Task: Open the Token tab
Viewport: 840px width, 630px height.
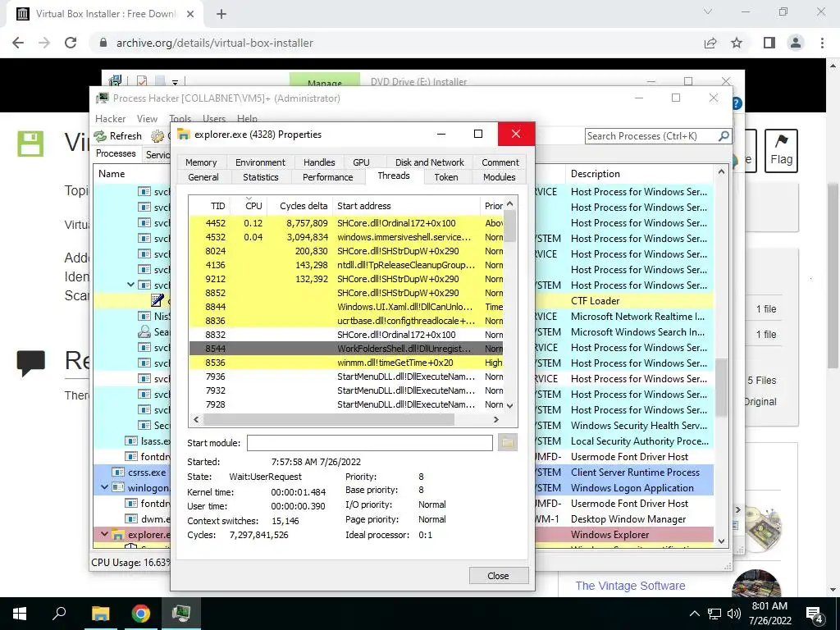Action: point(446,177)
